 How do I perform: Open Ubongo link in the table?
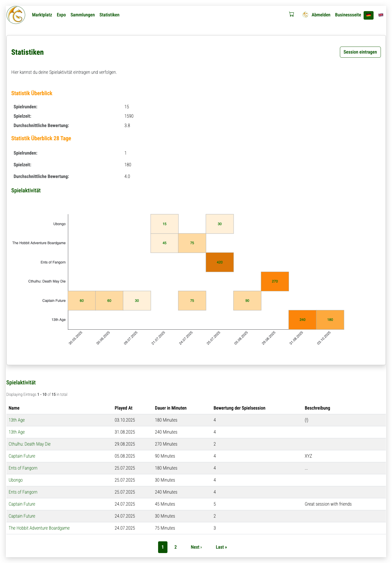click(16, 480)
